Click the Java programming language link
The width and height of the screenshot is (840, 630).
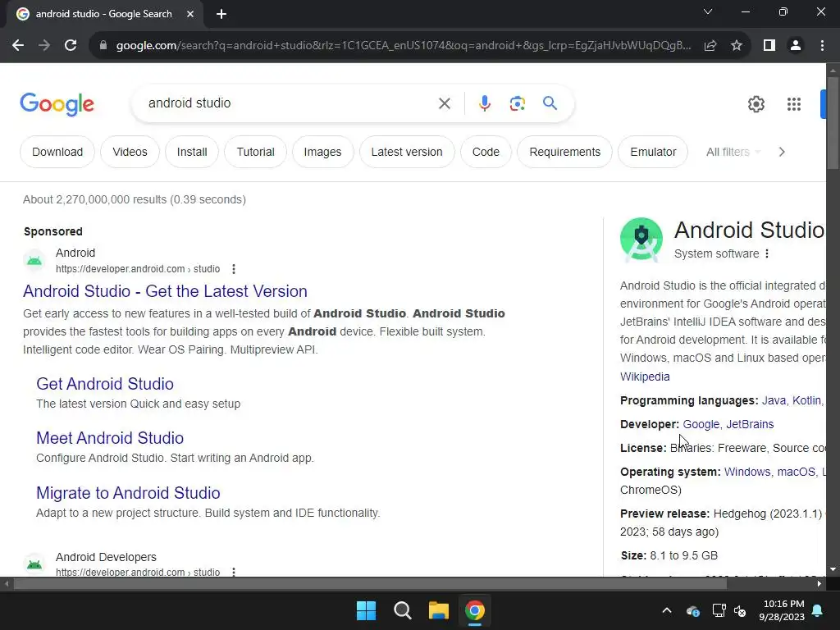click(x=774, y=400)
